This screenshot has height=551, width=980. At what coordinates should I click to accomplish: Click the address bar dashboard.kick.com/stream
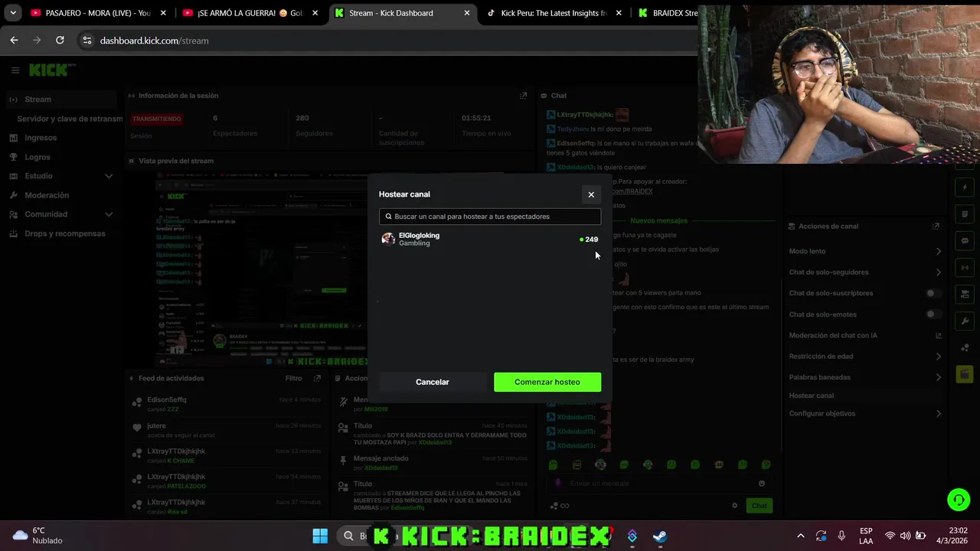tap(154, 41)
